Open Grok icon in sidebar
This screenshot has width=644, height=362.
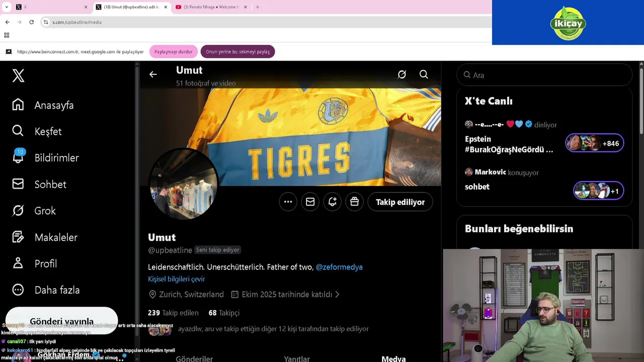pyautogui.click(x=18, y=211)
